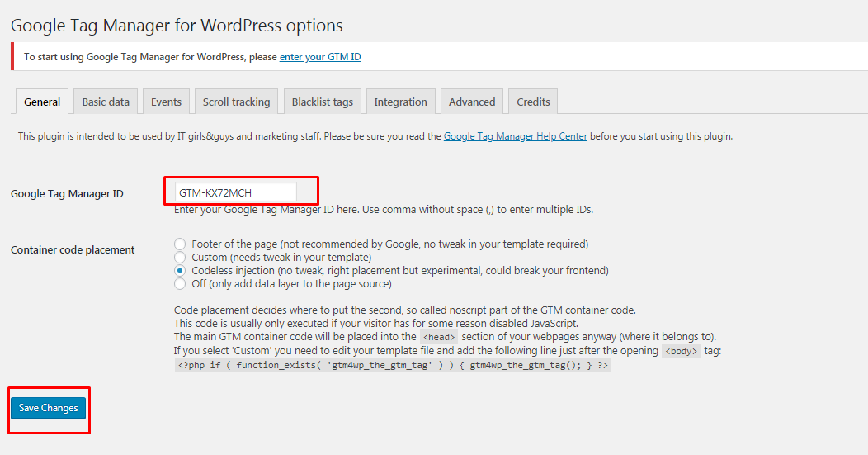The width and height of the screenshot is (868, 455).
Task: Click the 'Google Tag Manager ID' label
Action: point(67,193)
